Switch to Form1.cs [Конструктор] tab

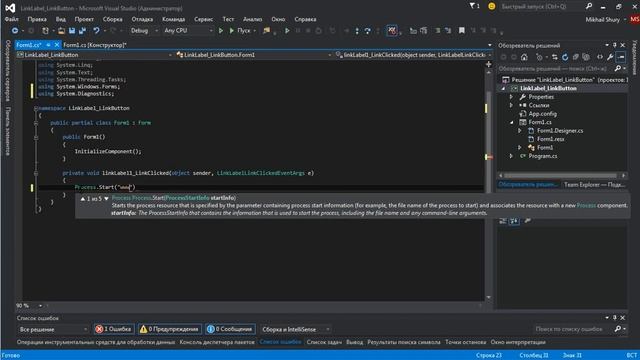(95, 45)
